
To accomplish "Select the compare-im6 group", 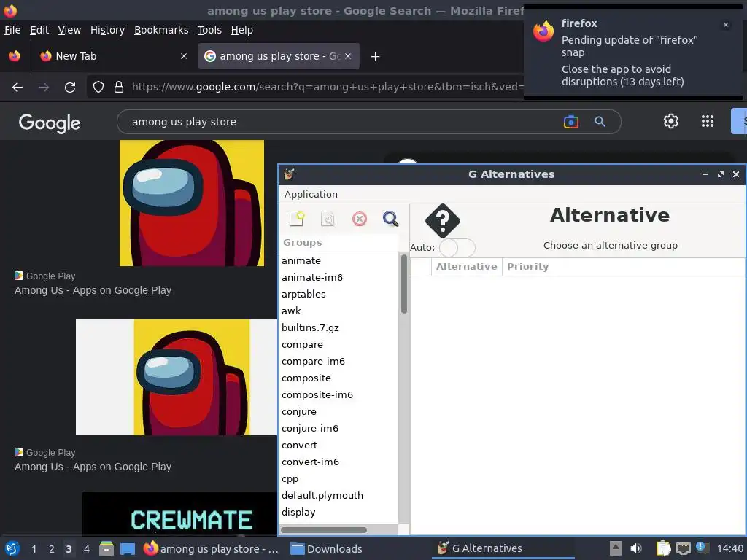I will (x=313, y=361).
